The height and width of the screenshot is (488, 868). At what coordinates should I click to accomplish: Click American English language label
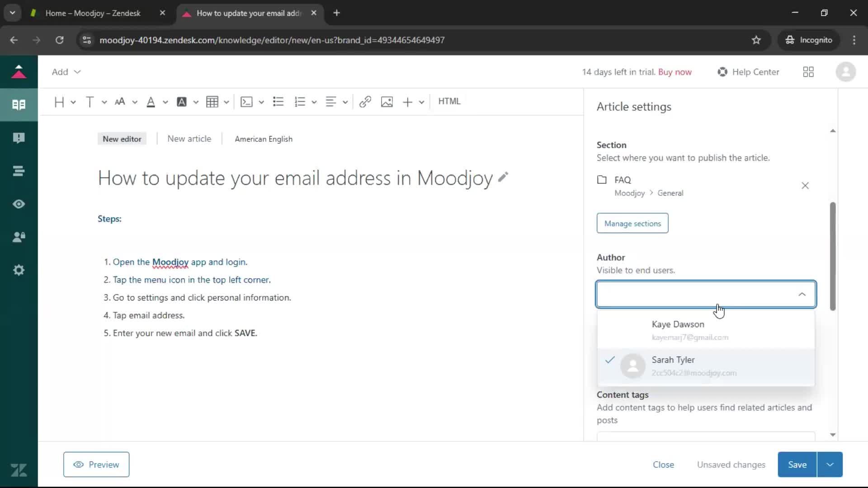coord(264,139)
